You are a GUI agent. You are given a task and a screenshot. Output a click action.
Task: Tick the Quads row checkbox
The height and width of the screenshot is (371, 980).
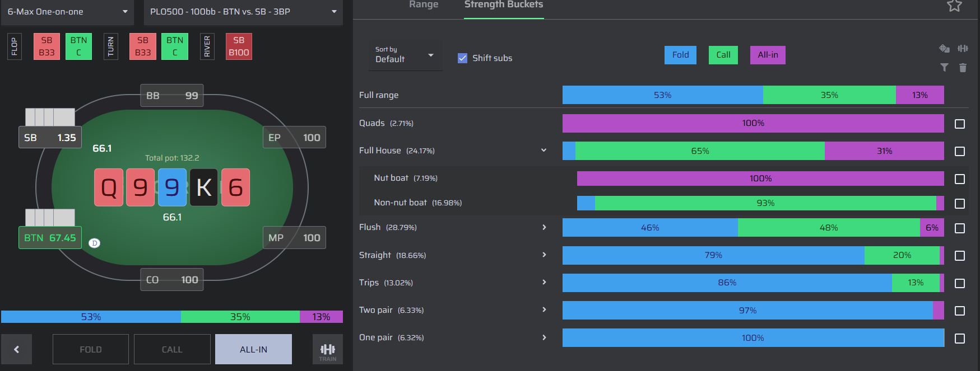point(960,124)
